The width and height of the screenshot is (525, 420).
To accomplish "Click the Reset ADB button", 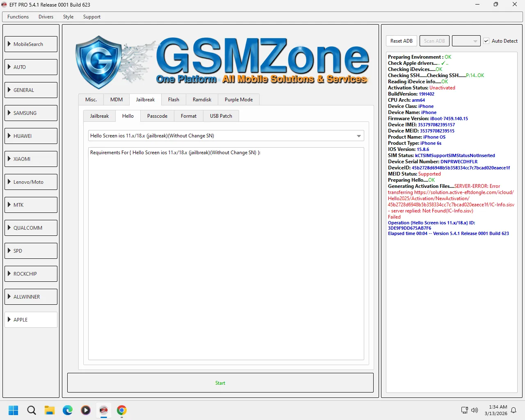I will pyautogui.click(x=401, y=41).
